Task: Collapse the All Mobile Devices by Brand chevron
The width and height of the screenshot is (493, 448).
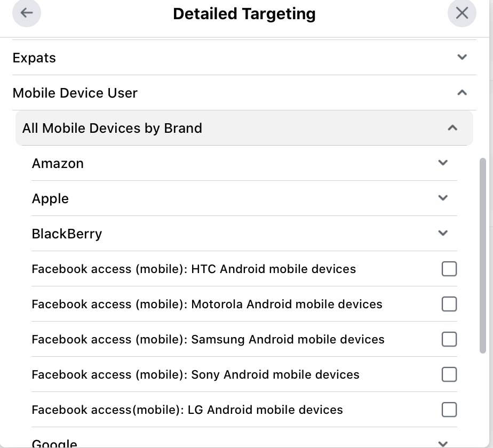Action: coord(452,127)
